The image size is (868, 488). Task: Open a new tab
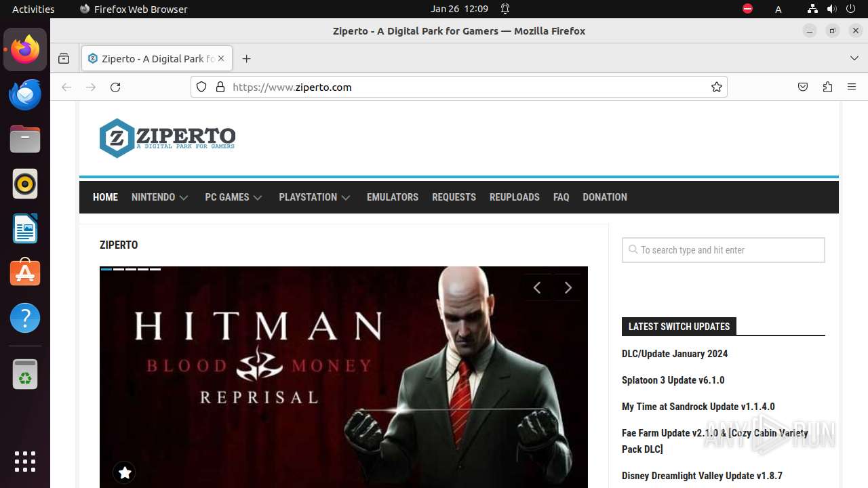pyautogui.click(x=246, y=58)
